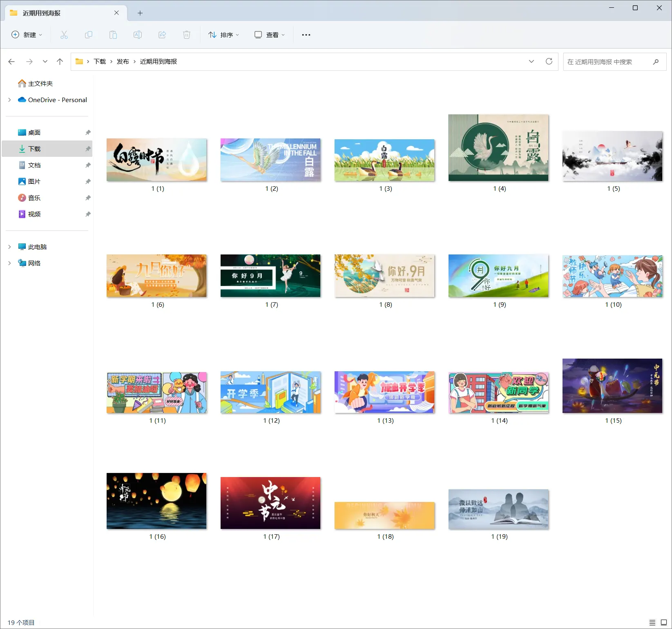Go forward with the right arrow
This screenshot has height=629, width=672.
pyautogui.click(x=29, y=62)
